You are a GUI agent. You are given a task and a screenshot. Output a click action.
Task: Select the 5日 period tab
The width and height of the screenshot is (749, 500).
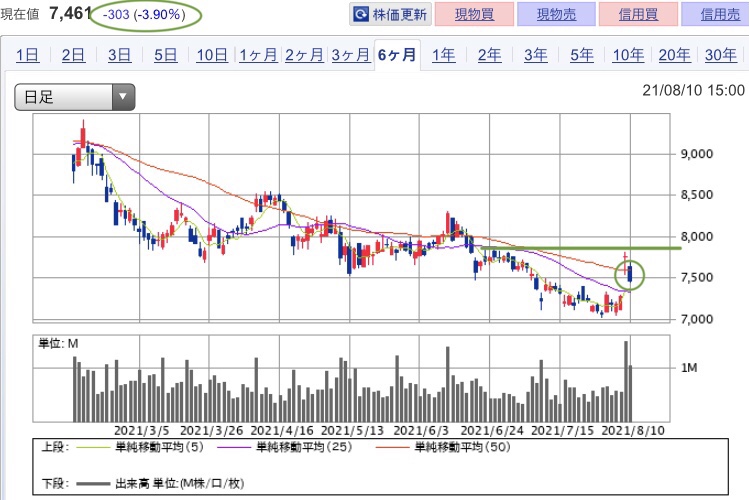[165, 55]
